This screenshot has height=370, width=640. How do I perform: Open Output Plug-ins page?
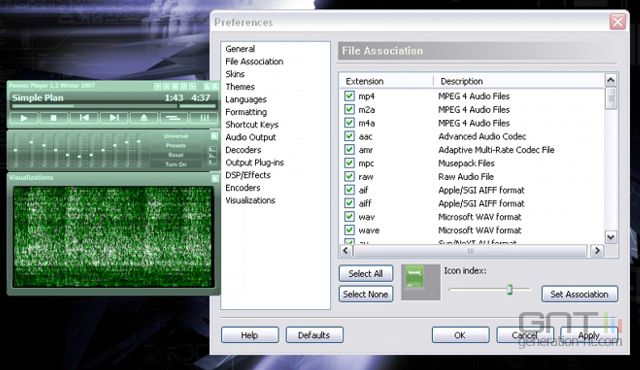[x=255, y=163]
